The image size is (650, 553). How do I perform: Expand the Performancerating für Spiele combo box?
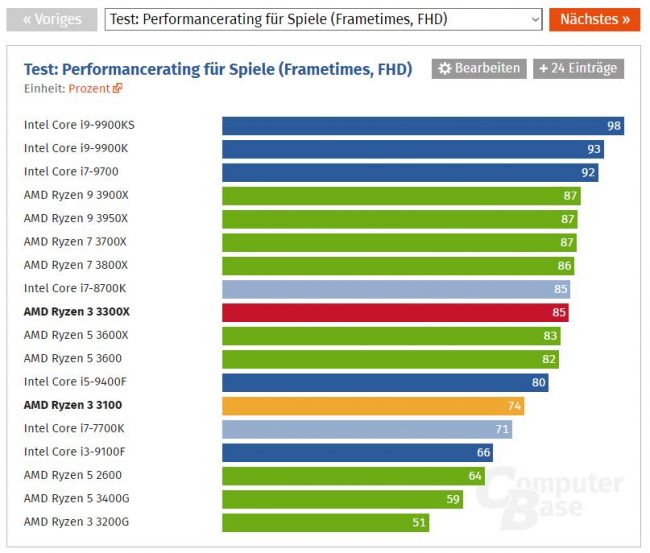[323, 19]
